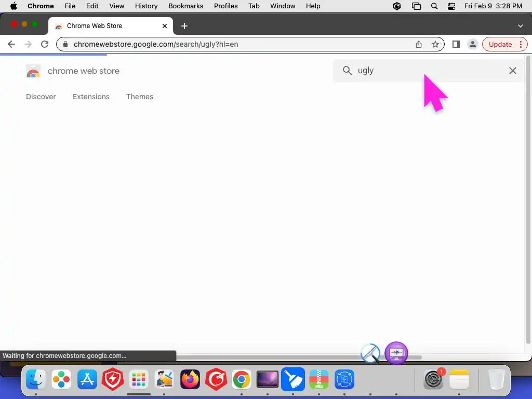Open the colorful dots Dock app
This screenshot has height=399, width=532.
[x=61, y=379]
